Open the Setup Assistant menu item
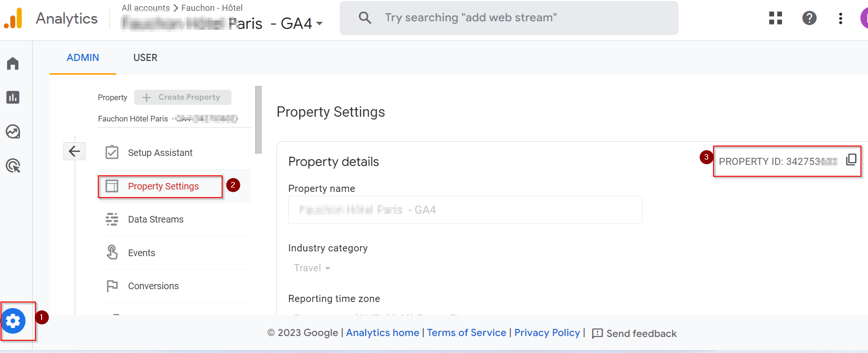Image resolution: width=868 pixels, height=353 pixels. click(160, 153)
